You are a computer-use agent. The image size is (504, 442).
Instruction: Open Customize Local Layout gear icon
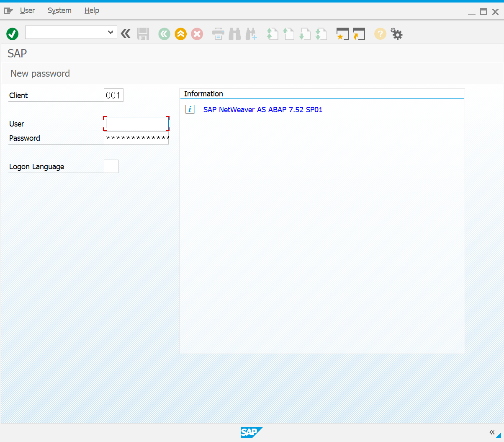point(396,34)
